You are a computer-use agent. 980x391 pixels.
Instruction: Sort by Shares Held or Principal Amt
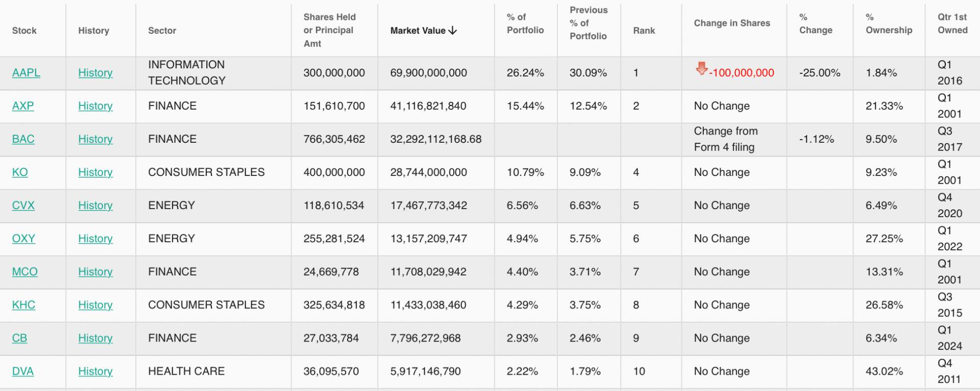tap(330, 31)
